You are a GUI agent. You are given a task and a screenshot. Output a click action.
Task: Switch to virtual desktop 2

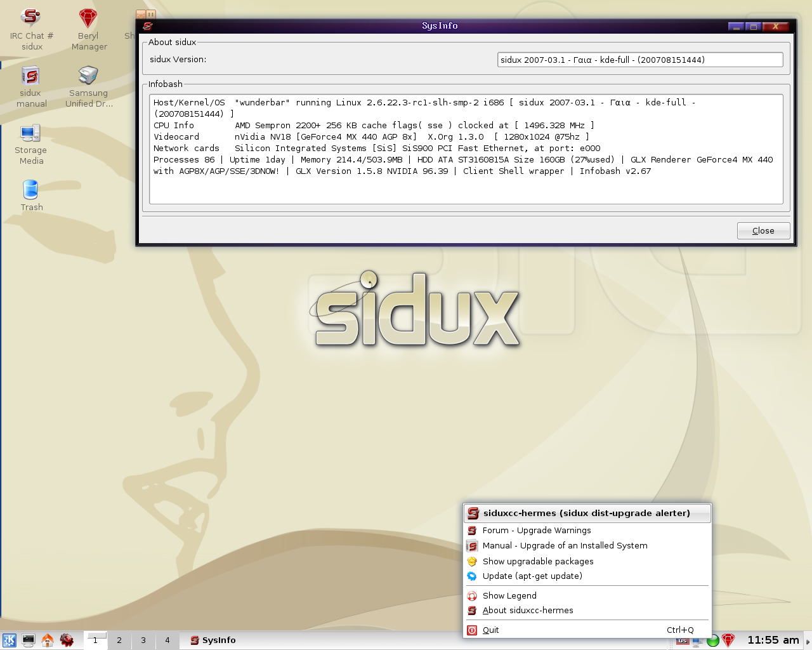pyautogui.click(x=119, y=640)
